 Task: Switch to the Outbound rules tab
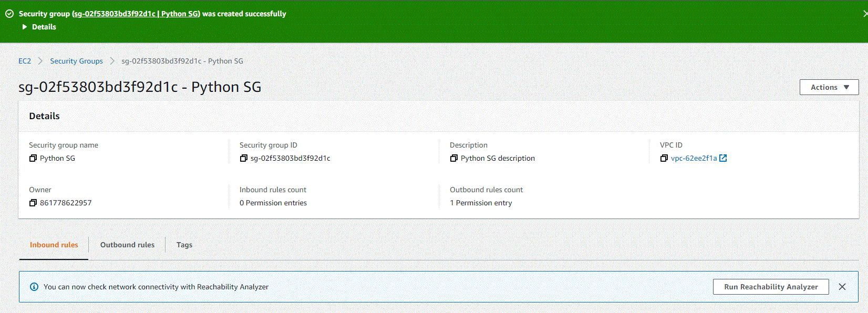click(x=127, y=245)
